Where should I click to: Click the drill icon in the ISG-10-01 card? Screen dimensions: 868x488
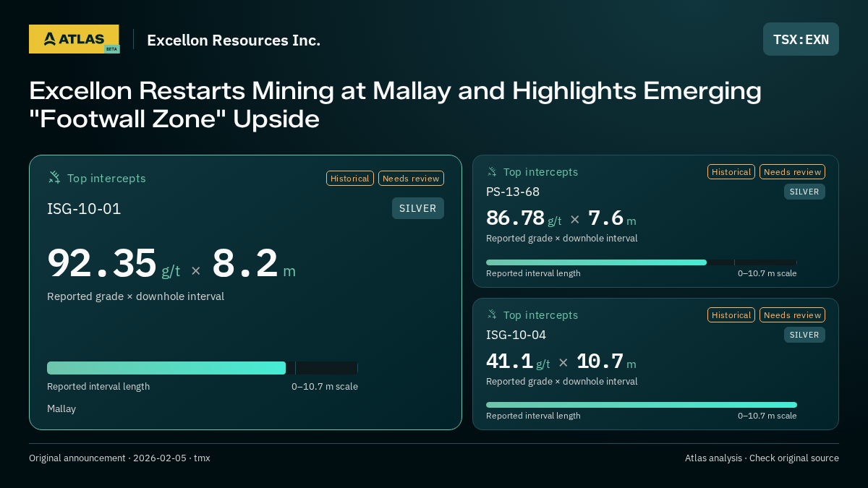click(54, 178)
